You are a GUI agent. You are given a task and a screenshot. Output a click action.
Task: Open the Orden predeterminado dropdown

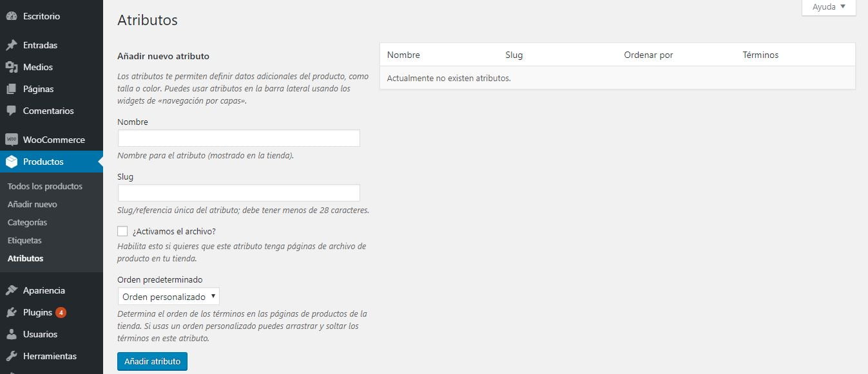[x=168, y=296]
